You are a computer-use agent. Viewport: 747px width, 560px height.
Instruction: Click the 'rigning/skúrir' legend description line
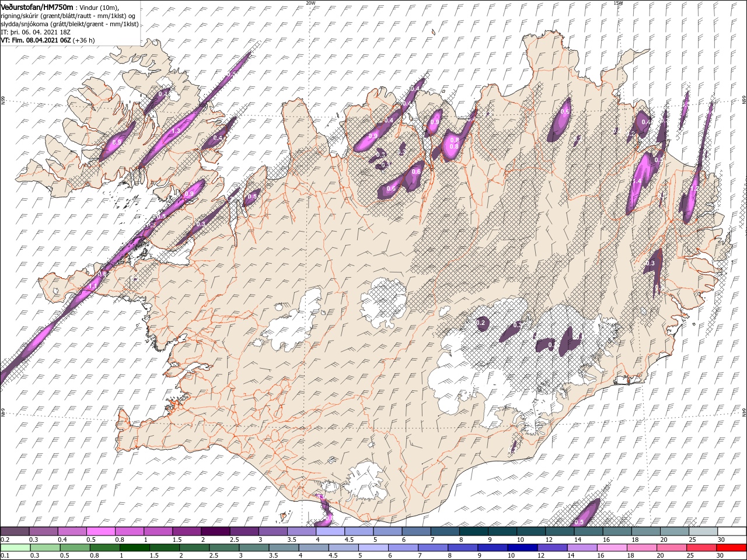[x=68, y=16]
